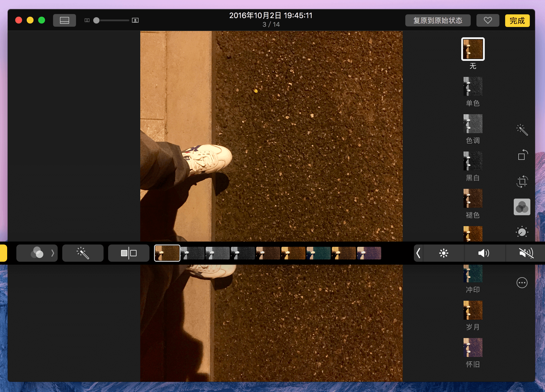Apply the 褪色 filter
The image size is (545, 392).
(x=473, y=198)
